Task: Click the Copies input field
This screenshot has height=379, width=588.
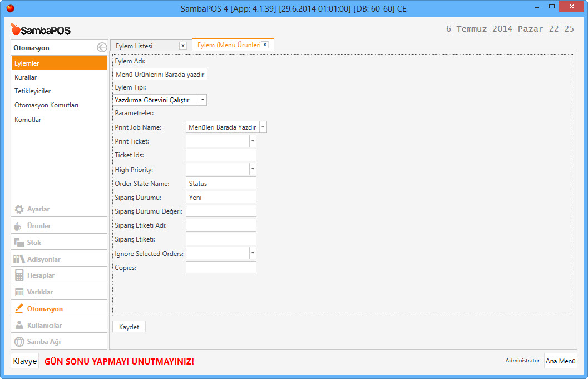Action: pyautogui.click(x=221, y=267)
